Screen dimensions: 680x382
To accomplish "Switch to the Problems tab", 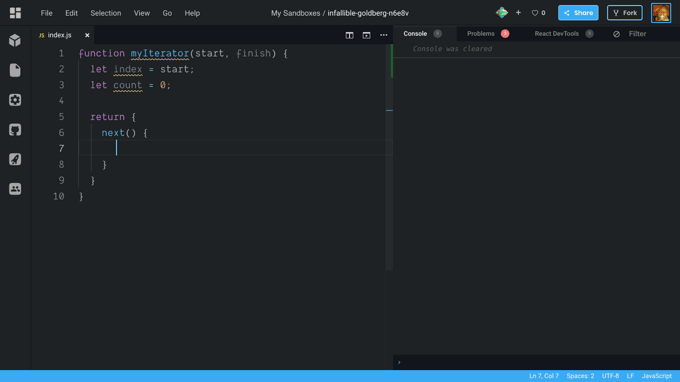I will point(481,34).
